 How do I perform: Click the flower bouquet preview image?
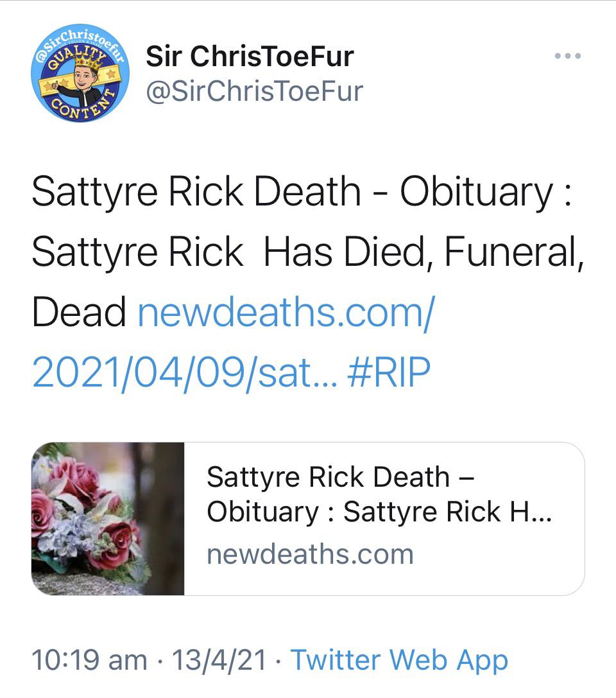(108, 518)
